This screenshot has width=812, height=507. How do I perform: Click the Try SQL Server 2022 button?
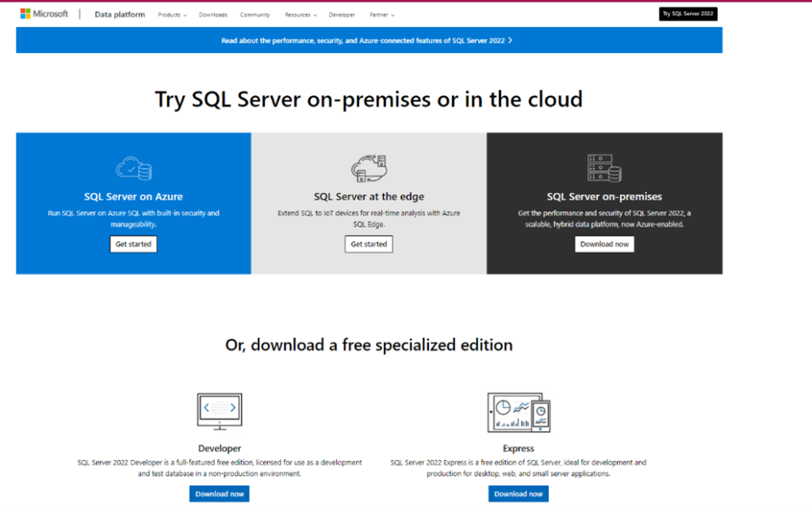click(x=688, y=14)
